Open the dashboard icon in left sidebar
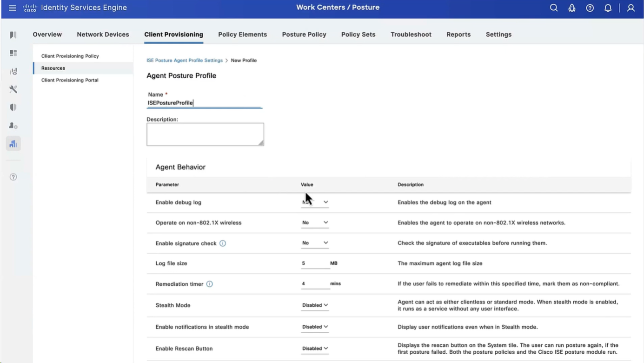Screen dimensions: 644x363 13,53
